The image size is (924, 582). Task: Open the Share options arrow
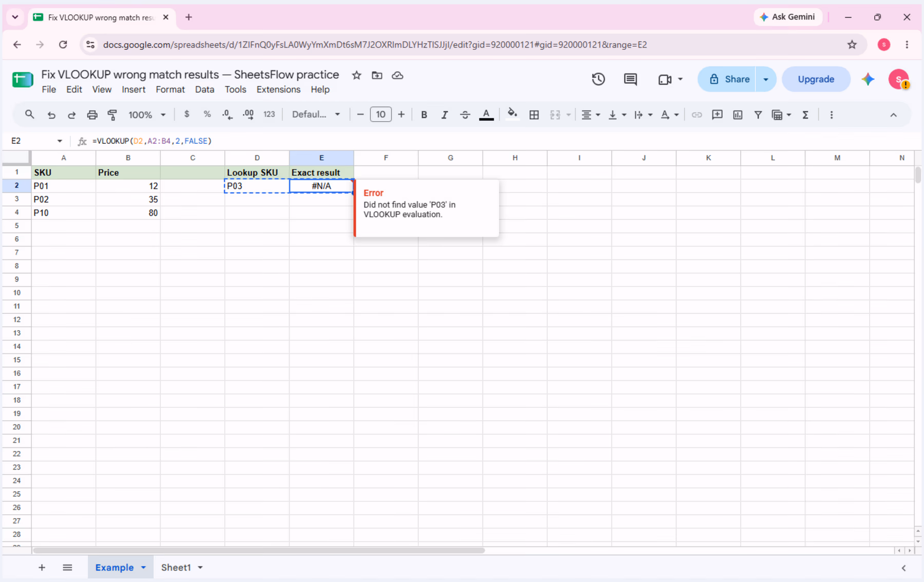click(x=765, y=79)
